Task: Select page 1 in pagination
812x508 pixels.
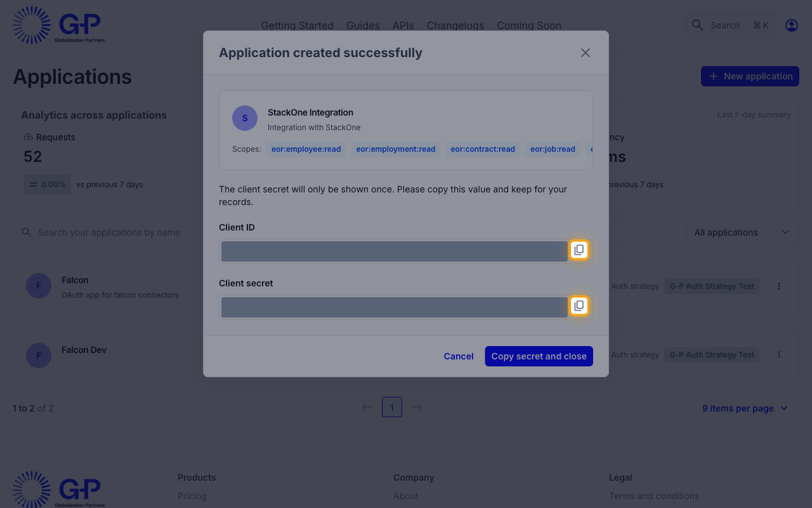Action: pyautogui.click(x=392, y=407)
